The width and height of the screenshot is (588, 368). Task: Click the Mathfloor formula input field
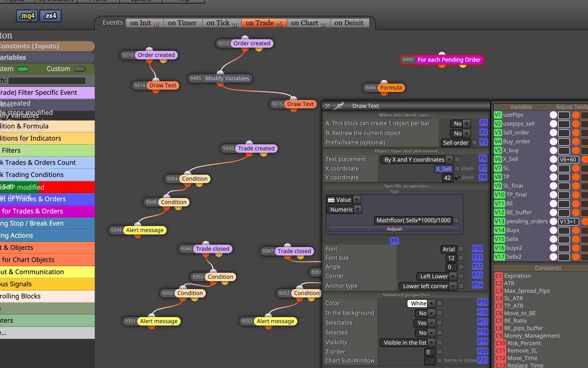[413, 220]
